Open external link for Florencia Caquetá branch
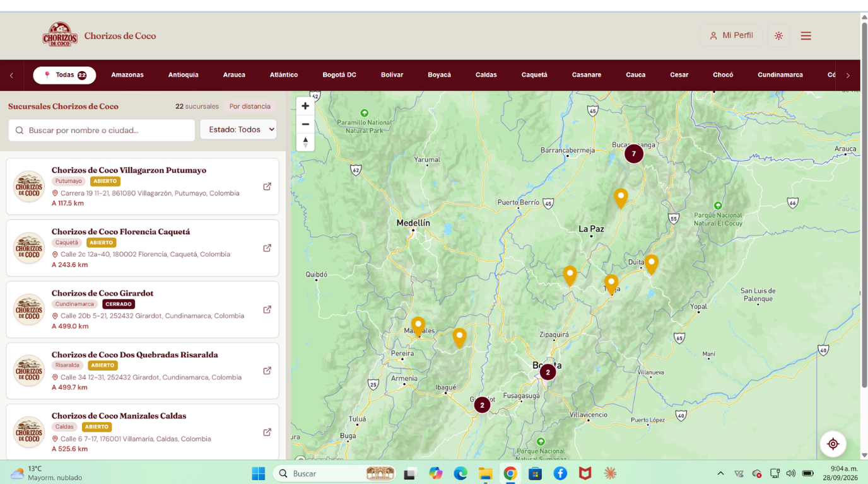This screenshot has width=868, height=484. 267,248
